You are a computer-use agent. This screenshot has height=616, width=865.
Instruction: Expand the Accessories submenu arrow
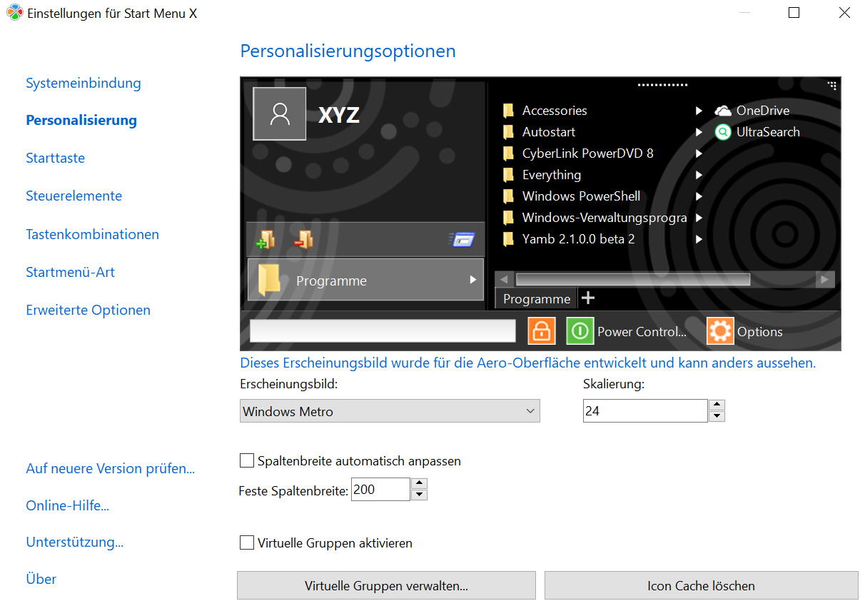(699, 111)
